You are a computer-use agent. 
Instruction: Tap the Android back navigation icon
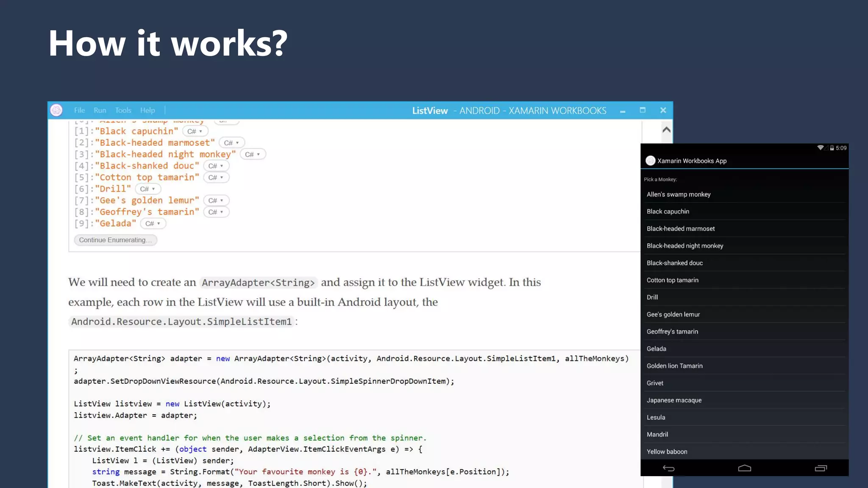tap(668, 468)
